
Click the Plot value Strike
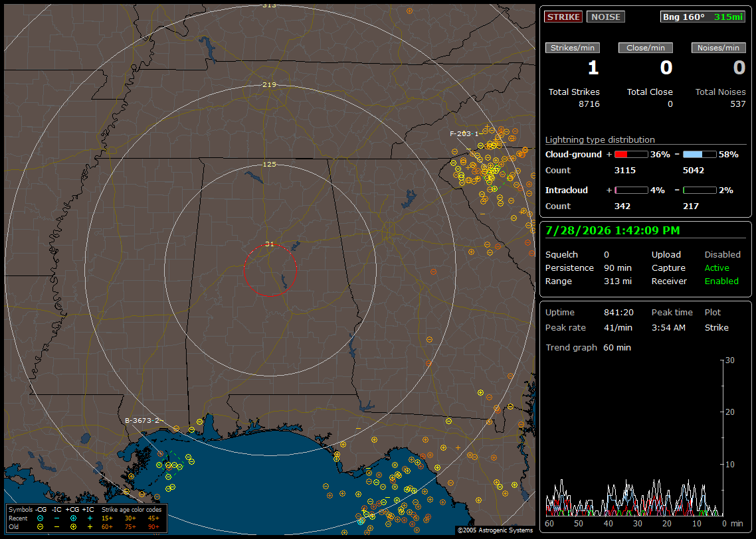click(716, 327)
